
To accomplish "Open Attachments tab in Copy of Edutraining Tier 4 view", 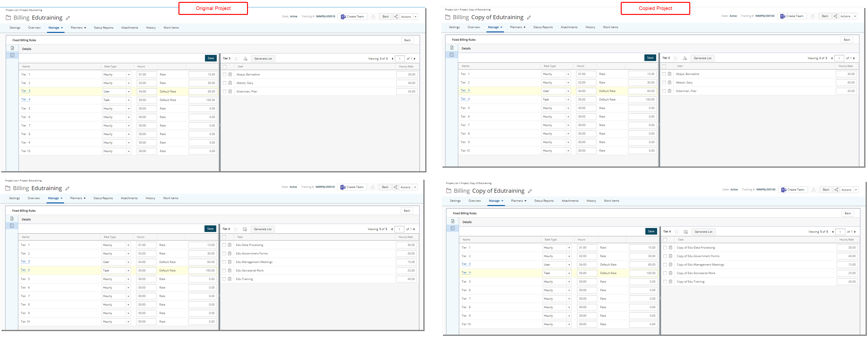I will point(570,201).
